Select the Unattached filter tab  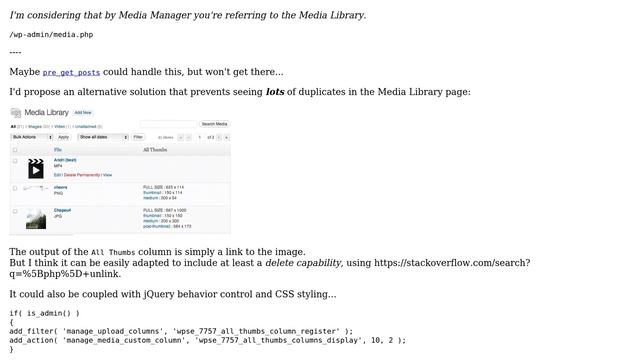[85, 127]
